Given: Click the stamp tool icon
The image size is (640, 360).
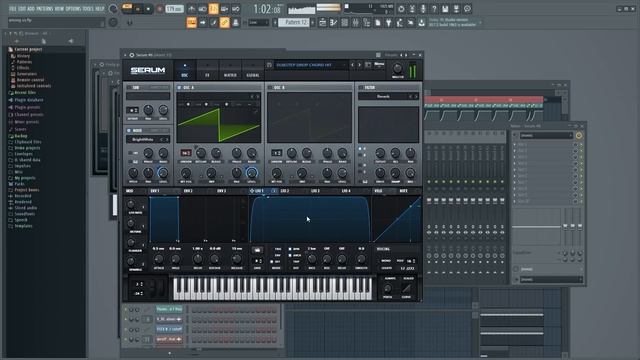Looking at the screenshot, I should [236, 23].
